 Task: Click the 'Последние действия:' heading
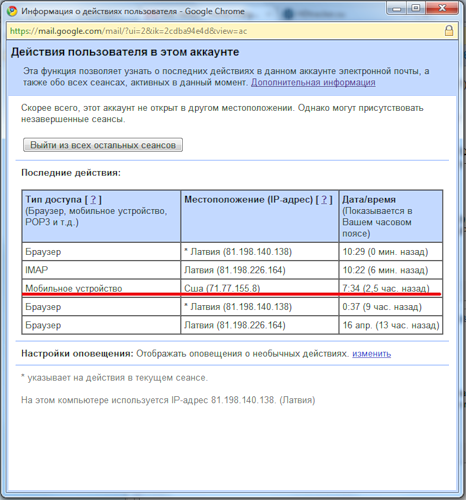coord(71,173)
